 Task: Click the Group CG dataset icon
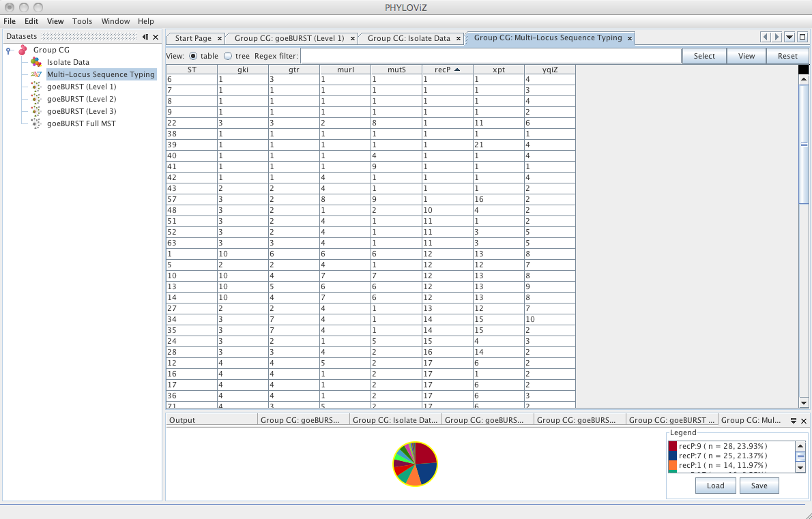[x=23, y=50]
